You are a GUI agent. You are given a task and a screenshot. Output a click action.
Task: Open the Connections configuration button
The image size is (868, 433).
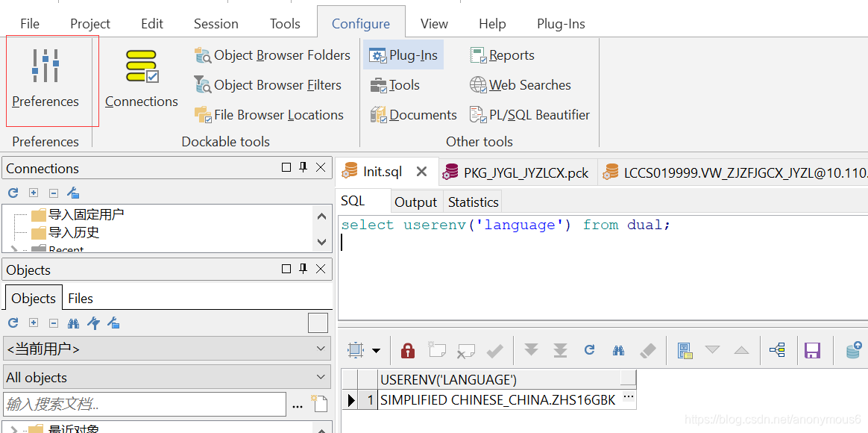click(x=141, y=78)
